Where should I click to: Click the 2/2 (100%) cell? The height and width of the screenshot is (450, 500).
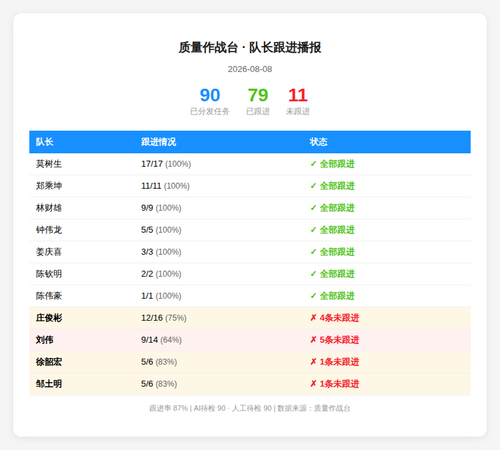click(x=161, y=274)
